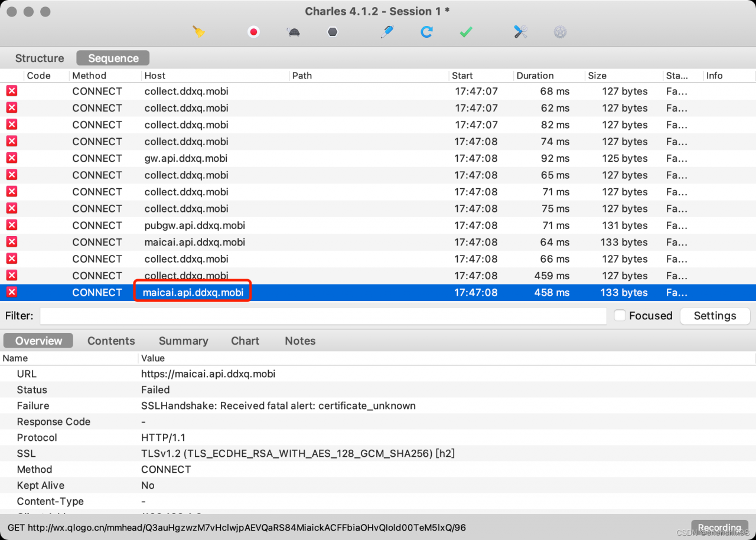Click the red X icon of the pubgw.api.ddxq.mobi row
Screen dimensions: 756x540
pos(12,225)
